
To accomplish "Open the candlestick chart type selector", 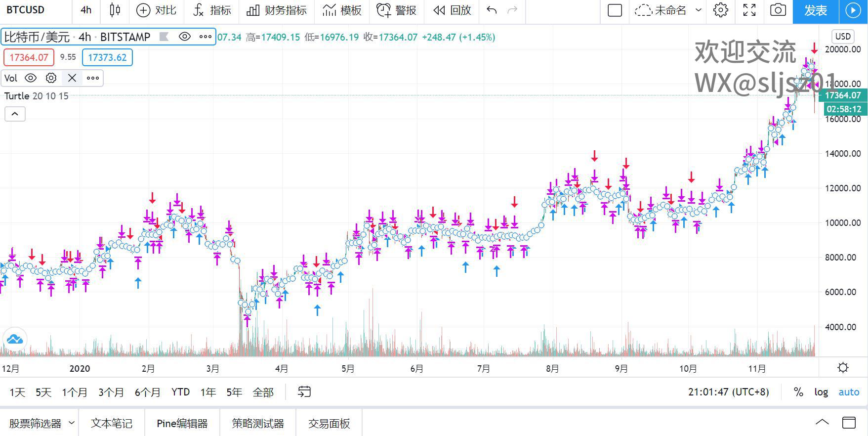I will (115, 10).
